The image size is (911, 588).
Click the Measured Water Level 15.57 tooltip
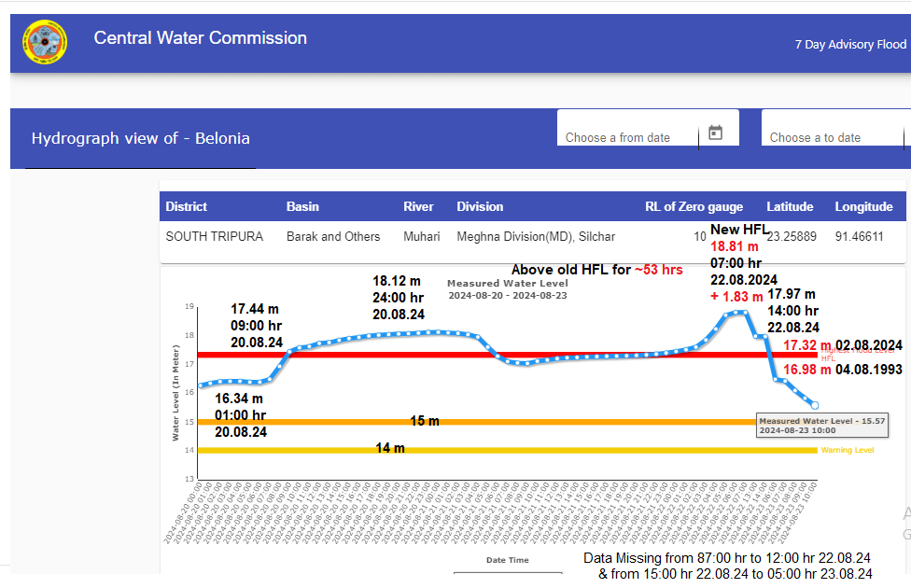tap(820, 426)
